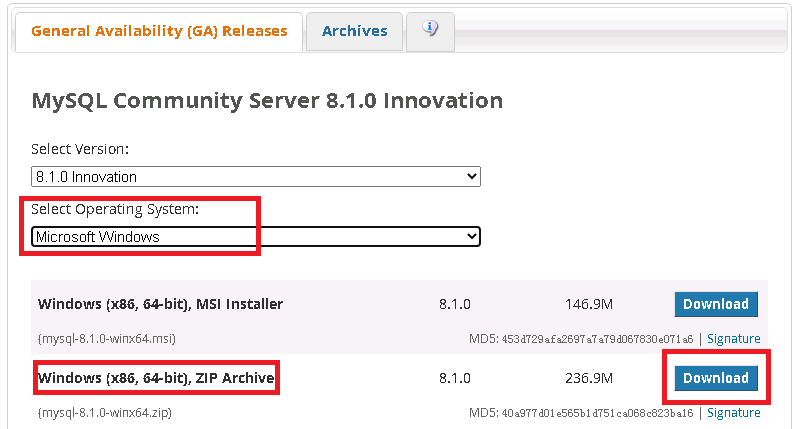The width and height of the screenshot is (799, 429).
Task: Click the ZIP Archive row title
Action: point(156,379)
